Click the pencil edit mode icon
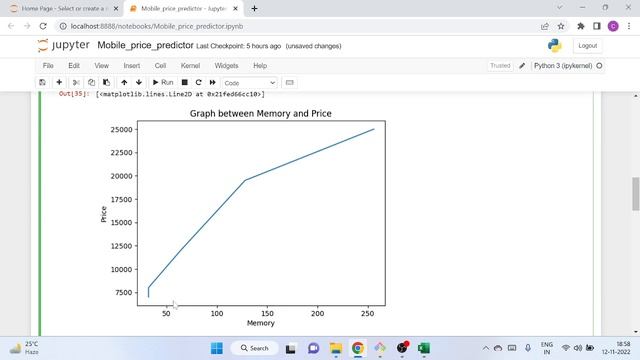 522,66
